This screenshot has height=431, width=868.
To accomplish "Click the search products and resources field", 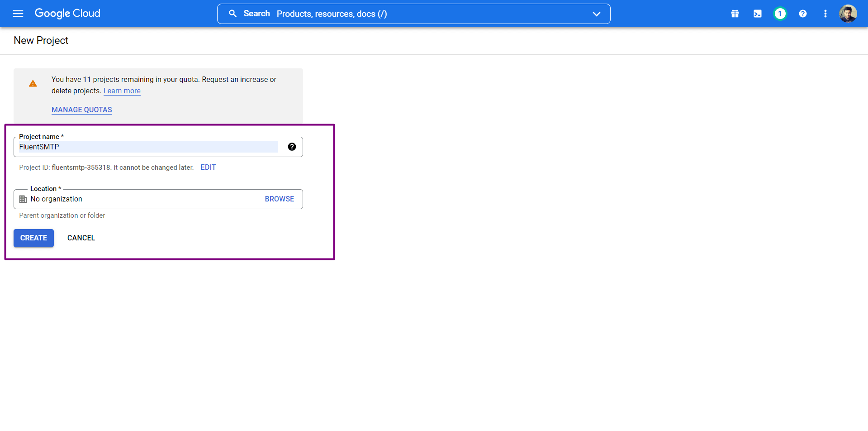I will (413, 14).
